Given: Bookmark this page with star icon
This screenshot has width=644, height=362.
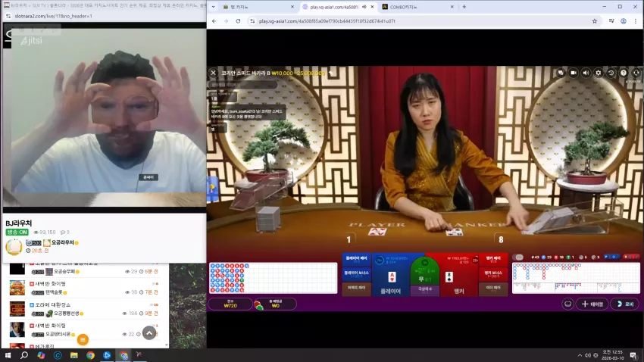Looking at the screenshot, I should click(594, 21).
